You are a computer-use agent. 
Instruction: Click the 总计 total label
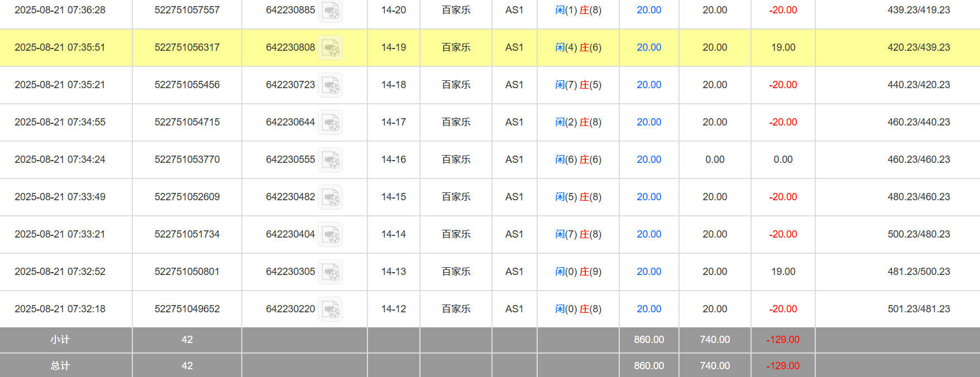pos(60,366)
